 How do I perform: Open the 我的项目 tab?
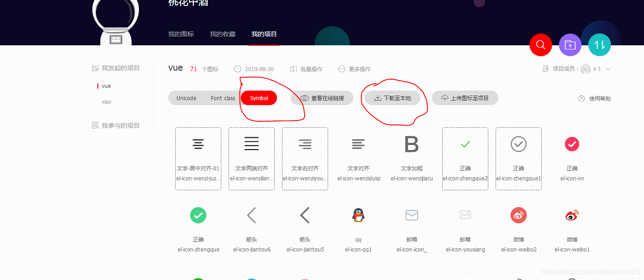(x=264, y=34)
